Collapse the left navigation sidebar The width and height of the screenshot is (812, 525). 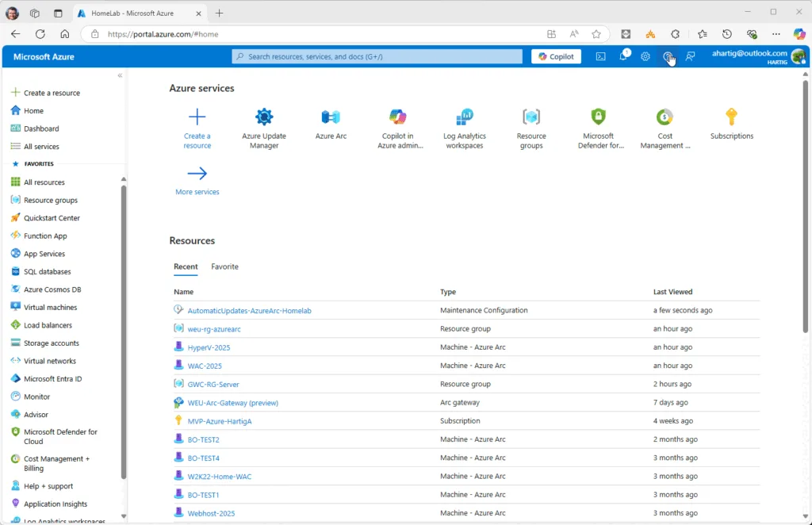click(120, 76)
